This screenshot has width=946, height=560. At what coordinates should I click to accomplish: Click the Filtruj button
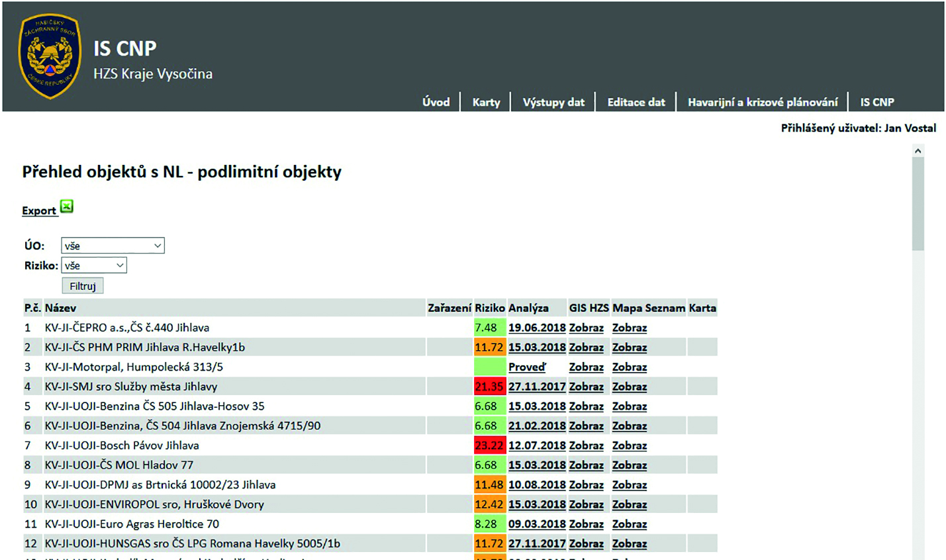point(83,286)
